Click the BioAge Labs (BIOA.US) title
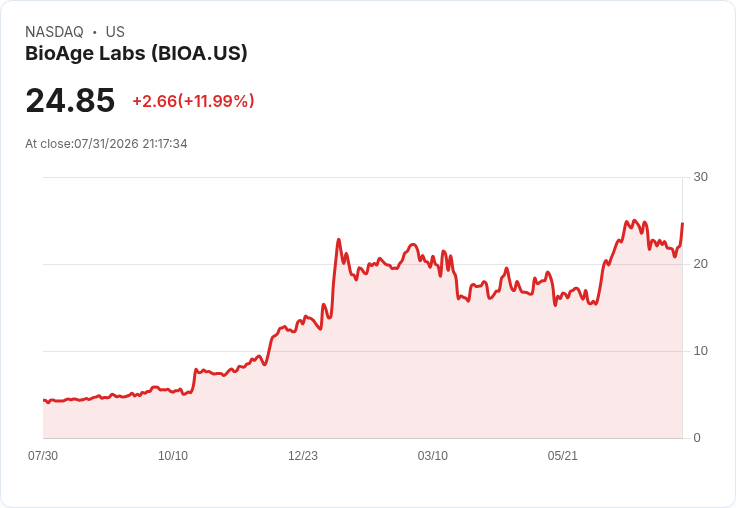Image resolution: width=736 pixels, height=508 pixels. [136, 54]
